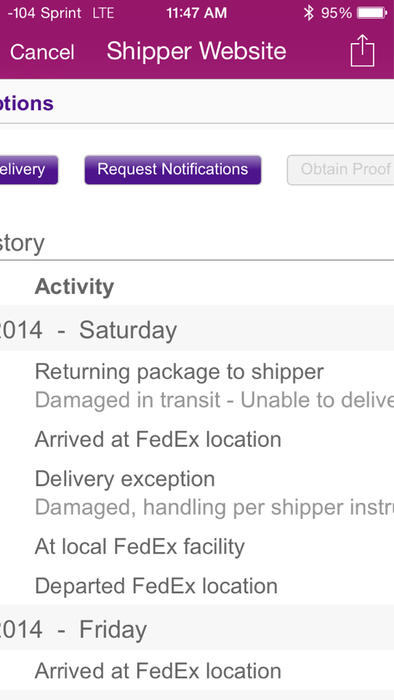This screenshot has height=700, width=394.
Task: Select first Saturday Arrived at FedEx location
Action: pos(158,439)
